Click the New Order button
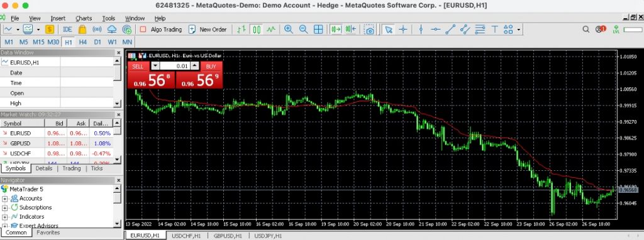This screenshot has height=240, width=644. 208,29
